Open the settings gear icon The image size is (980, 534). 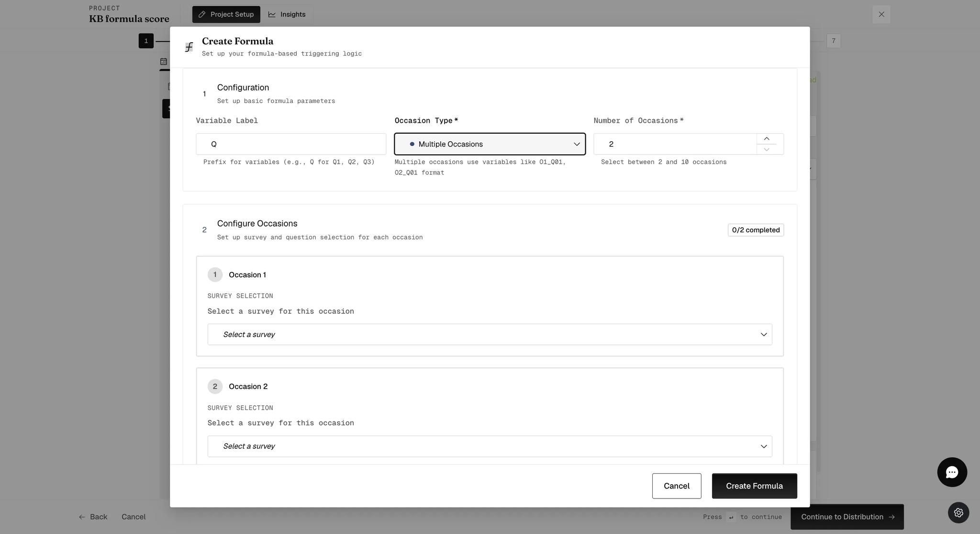pos(958,512)
